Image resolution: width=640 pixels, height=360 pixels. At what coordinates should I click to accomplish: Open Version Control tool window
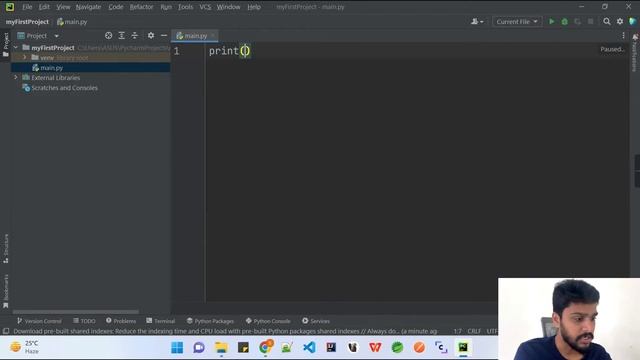[x=39, y=321]
